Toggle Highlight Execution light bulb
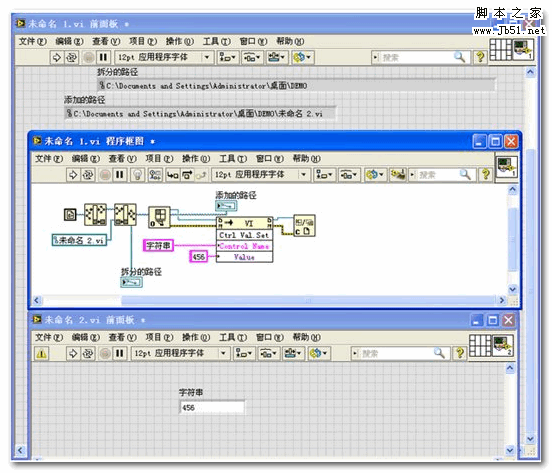 pos(138,175)
